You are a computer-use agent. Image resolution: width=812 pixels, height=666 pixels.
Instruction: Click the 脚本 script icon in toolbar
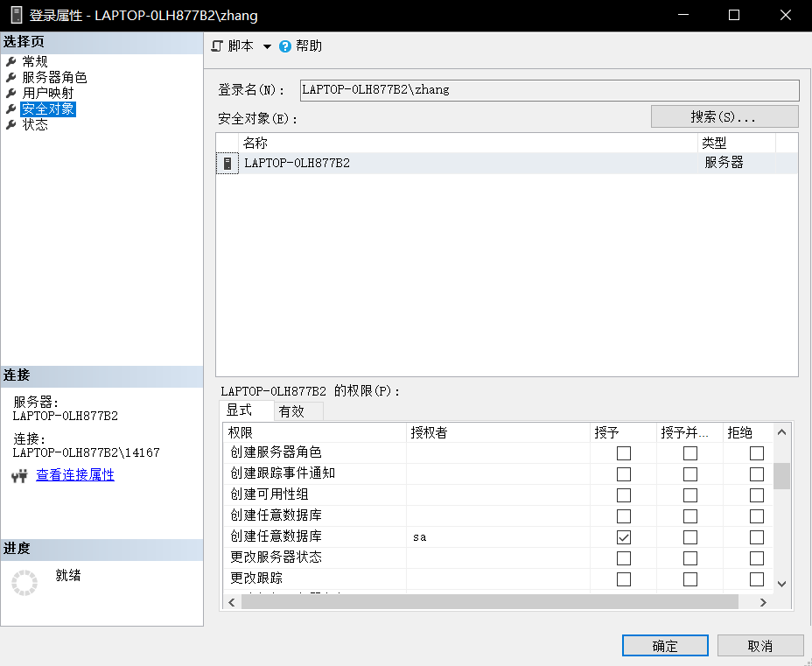click(x=218, y=46)
